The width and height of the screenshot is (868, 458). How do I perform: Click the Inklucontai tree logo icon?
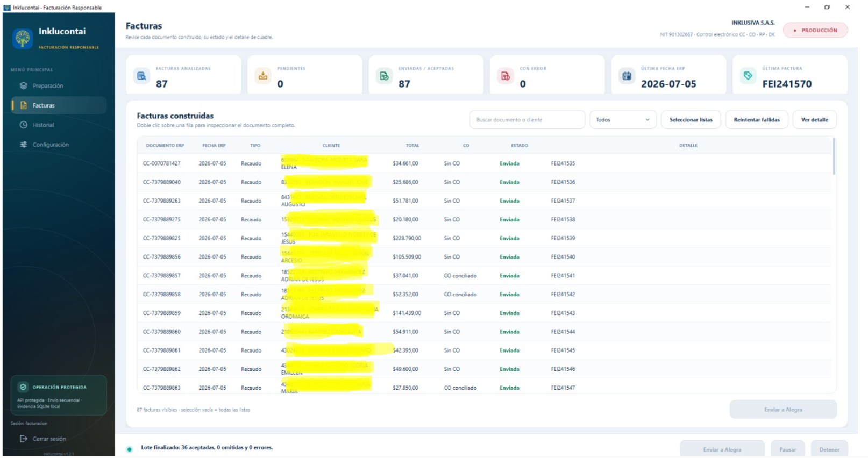point(23,39)
